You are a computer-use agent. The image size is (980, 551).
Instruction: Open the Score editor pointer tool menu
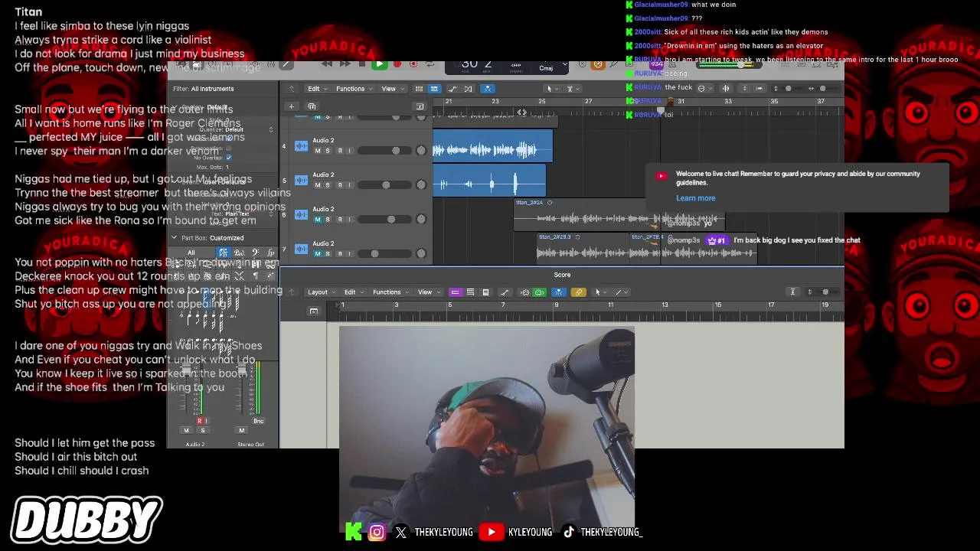coord(601,292)
